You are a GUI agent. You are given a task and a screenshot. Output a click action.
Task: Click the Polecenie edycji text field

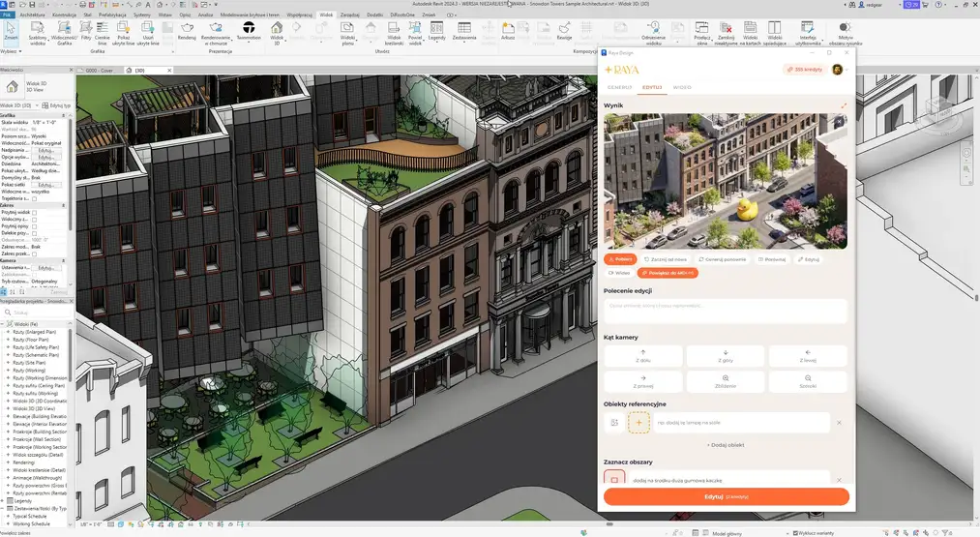tap(726, 310)
